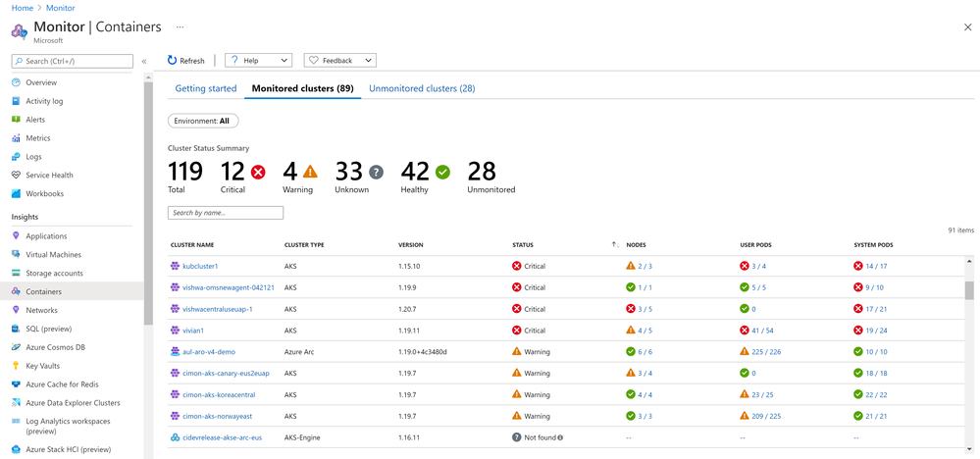The width and height of the screenshot is (980, 459).
Task: Click Azure Data Explorer Clusters icon
Action: (x=17, y=403)
